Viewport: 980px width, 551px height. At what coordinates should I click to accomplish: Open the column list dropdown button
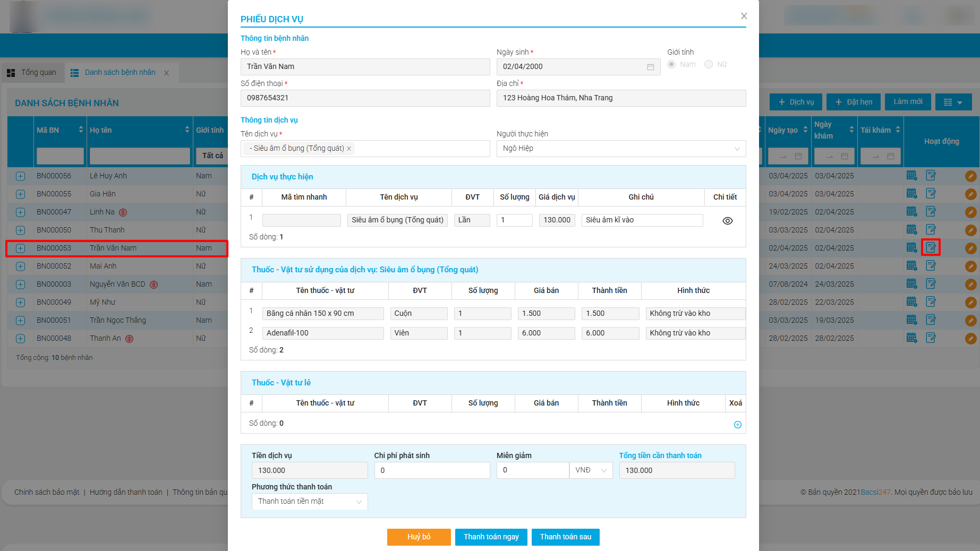(x=953, y=102)
